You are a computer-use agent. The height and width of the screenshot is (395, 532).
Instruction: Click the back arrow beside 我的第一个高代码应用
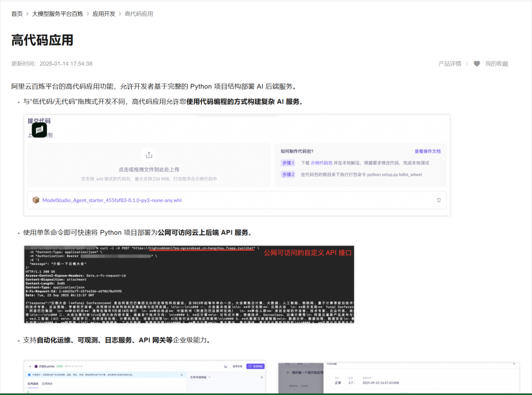point(287,372)
